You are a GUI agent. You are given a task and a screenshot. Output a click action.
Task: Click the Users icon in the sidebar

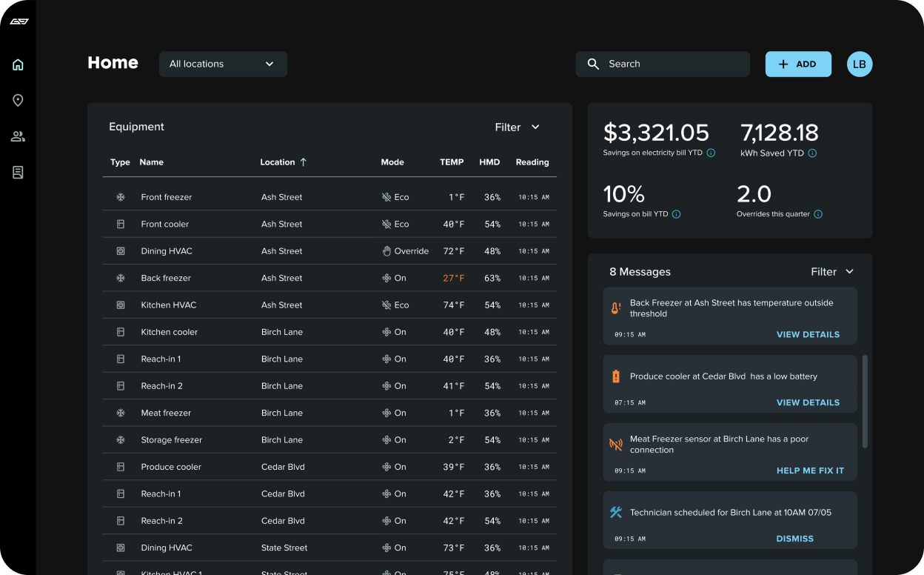[x=18, y=136]
